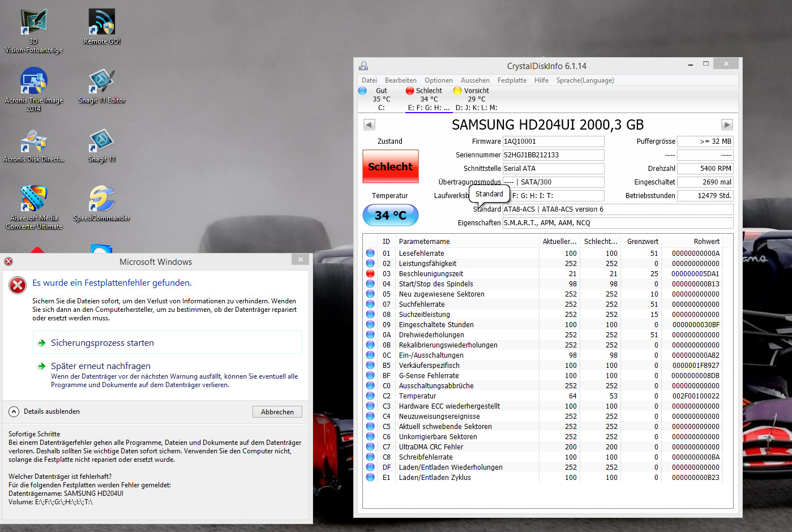Image resolution: width=792 pixels, height=532 pixels.
Task: Go to previous disk with left arrow
Action: [369, 125]
